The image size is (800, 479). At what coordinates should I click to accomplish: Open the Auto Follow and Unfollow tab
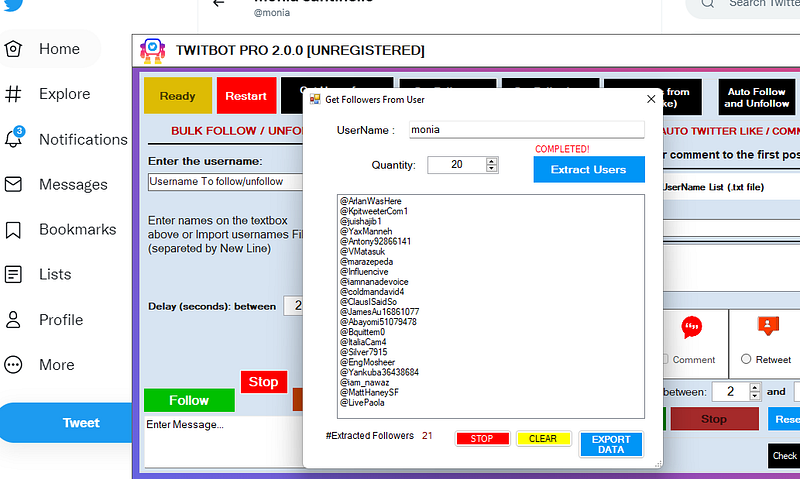[757, 97]
